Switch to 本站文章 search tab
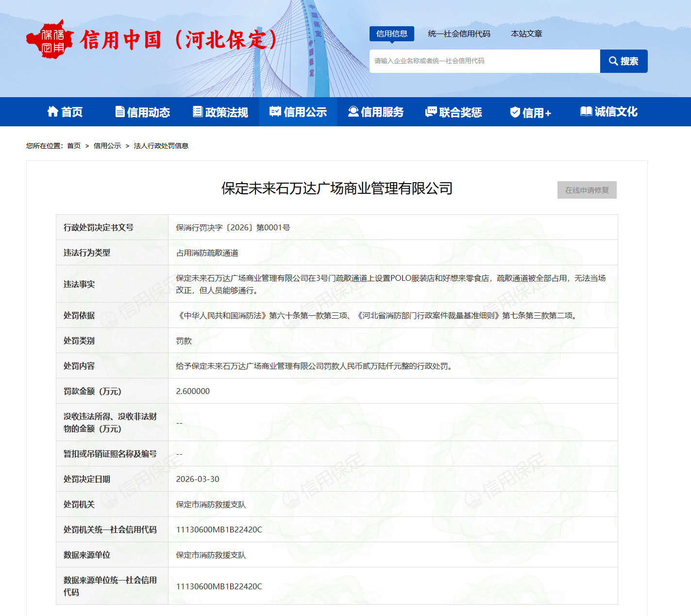 [x=526, y=34]
